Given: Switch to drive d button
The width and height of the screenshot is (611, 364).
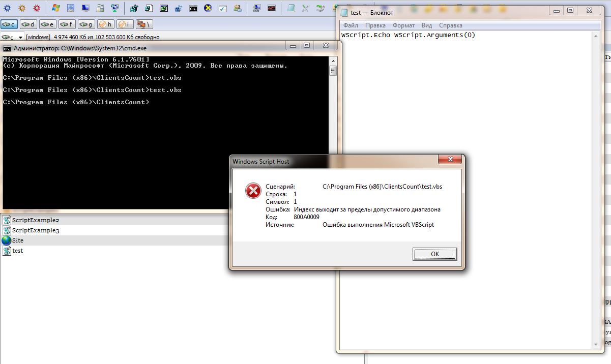Looking at the screenshot, I should point(28,24).
